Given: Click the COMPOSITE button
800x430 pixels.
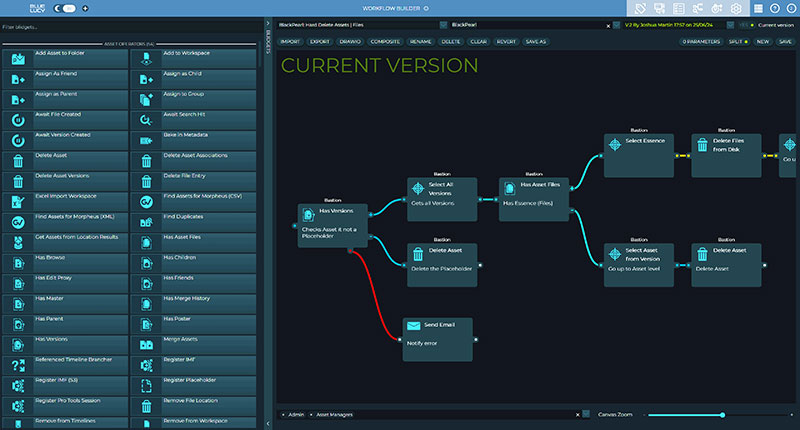Looking at the screenshot, I should pos(385,42).
